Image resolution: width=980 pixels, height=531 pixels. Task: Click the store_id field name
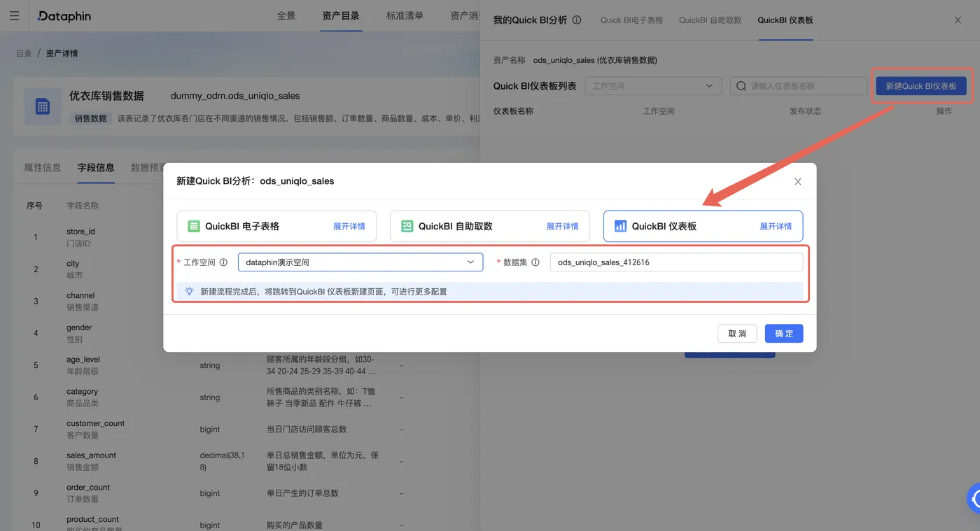80,232
